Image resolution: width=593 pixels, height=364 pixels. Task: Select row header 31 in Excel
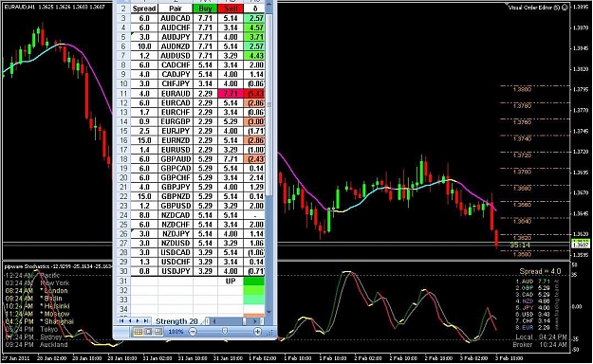123,282
